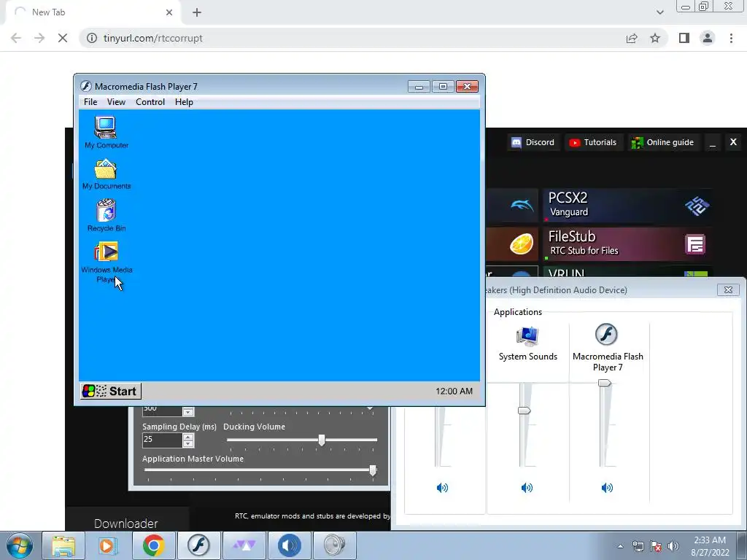Close the New Tab browser tab
The height and width of the screenshot is (560, 747).
(169, 12)
